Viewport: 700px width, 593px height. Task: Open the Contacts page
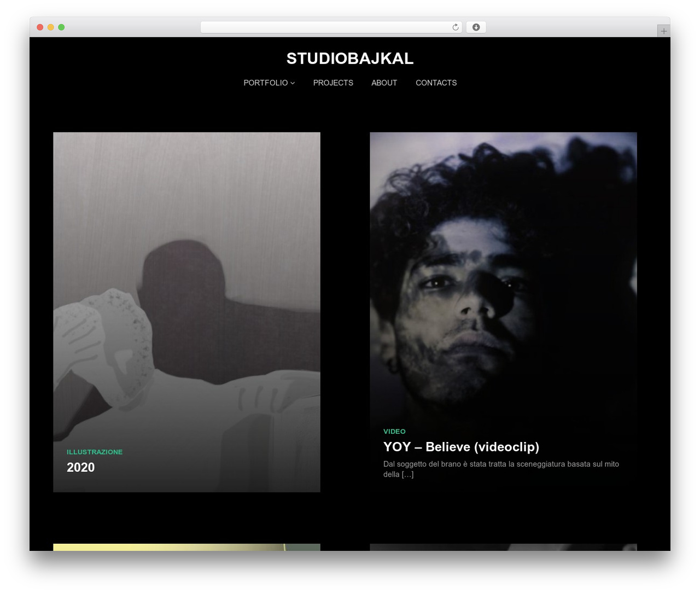[x=436, y=83]
